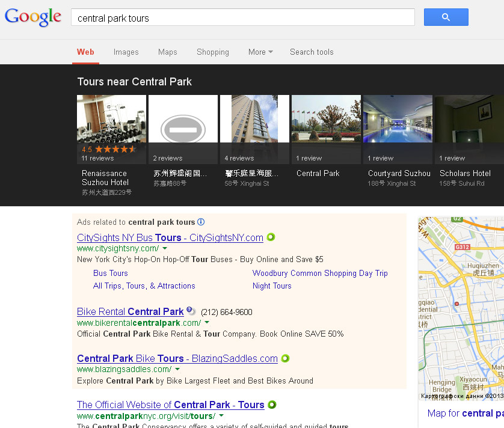Open the Bus Tours sitelink
Screen dimensions: 504x428
tap(111, 273)
